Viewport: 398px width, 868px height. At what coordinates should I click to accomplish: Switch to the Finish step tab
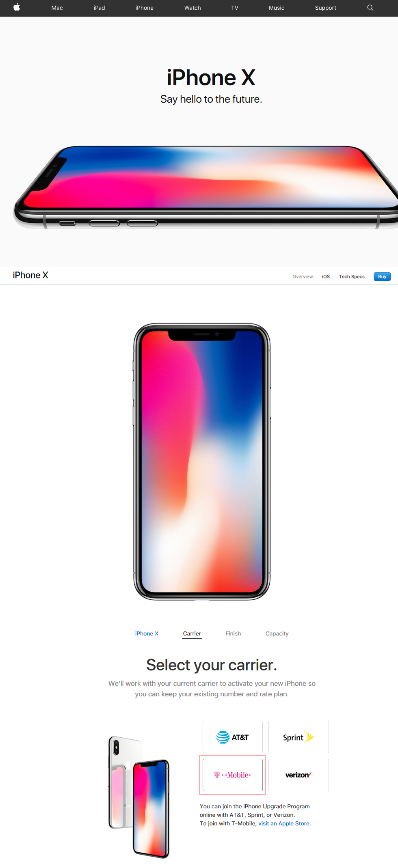[233, 633]
